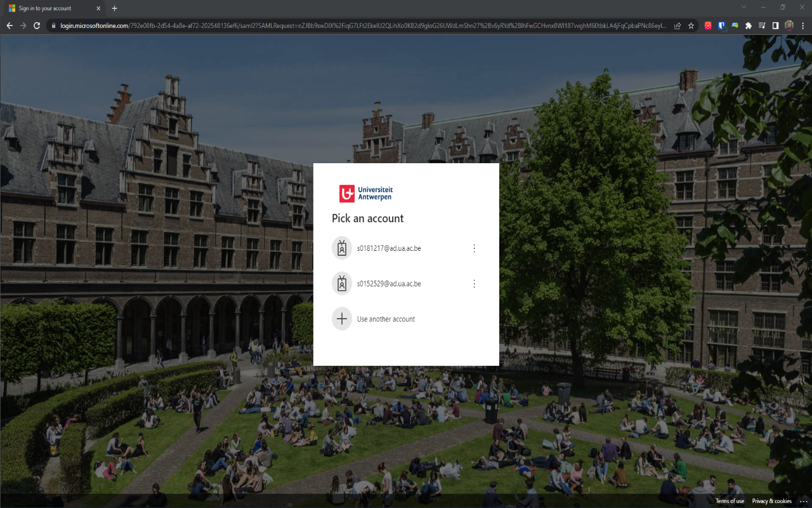Click the blue monitor with green arrow extension
Image resolution: width=812 pixels, height=508 pixels.
click(x=735, y=26)
